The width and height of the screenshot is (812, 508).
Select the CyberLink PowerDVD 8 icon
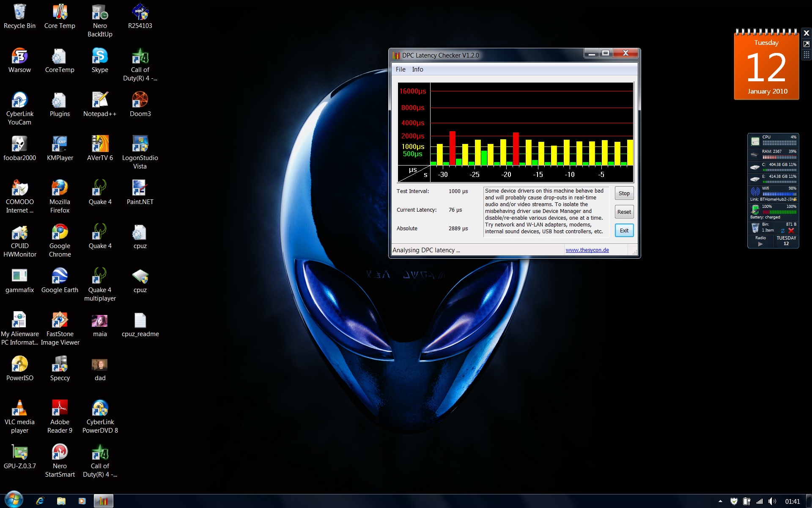coord(100,417)
